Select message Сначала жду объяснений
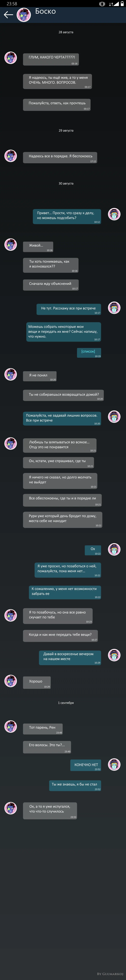Viewport: 126px width, 980px height. pyautogui.click(x=51, y=285)
